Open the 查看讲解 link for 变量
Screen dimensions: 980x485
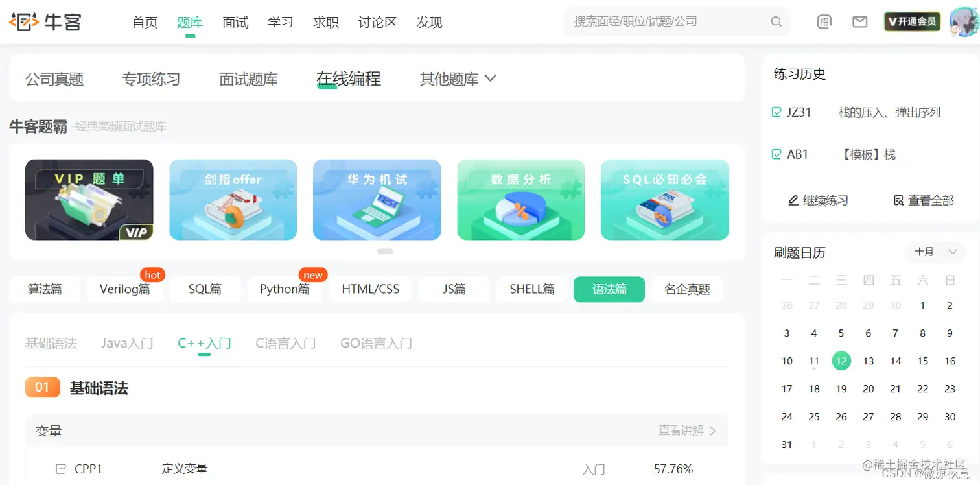(x=683, y=430)
